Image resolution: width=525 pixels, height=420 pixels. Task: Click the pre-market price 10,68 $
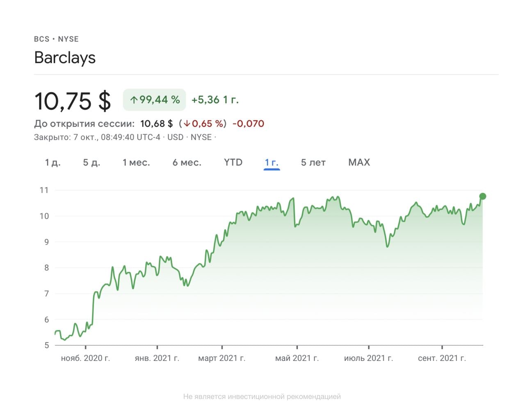tap(156, 123)
